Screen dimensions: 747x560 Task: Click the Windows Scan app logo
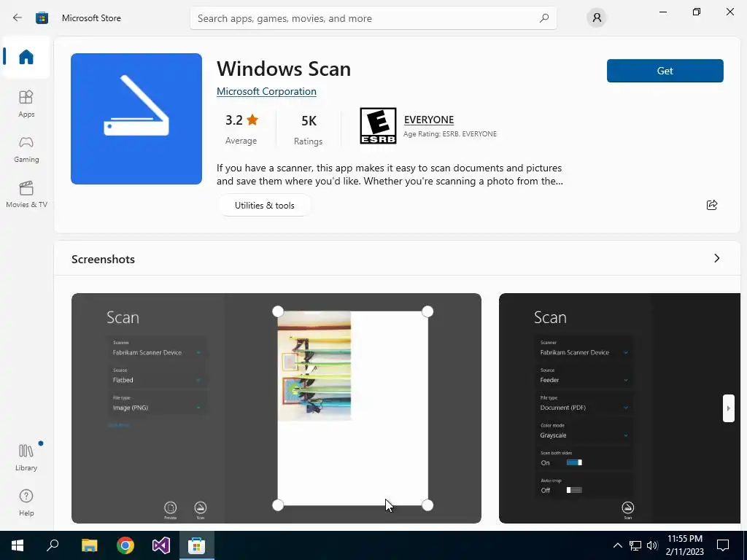click(x=136, y=119)
